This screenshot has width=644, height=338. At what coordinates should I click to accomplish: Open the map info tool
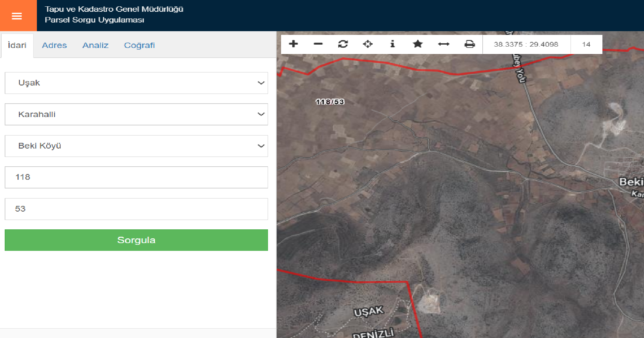click(392, 44)
